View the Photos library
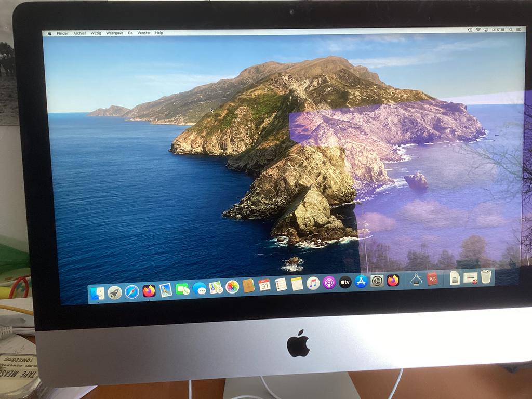The height and width of the screenshot is (399, 532). [232, 287]
